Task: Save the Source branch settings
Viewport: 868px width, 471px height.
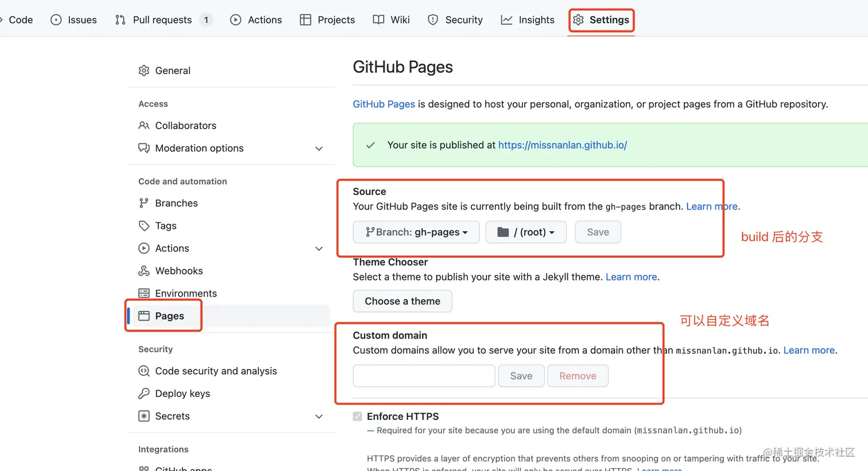Action: [598, 232]
